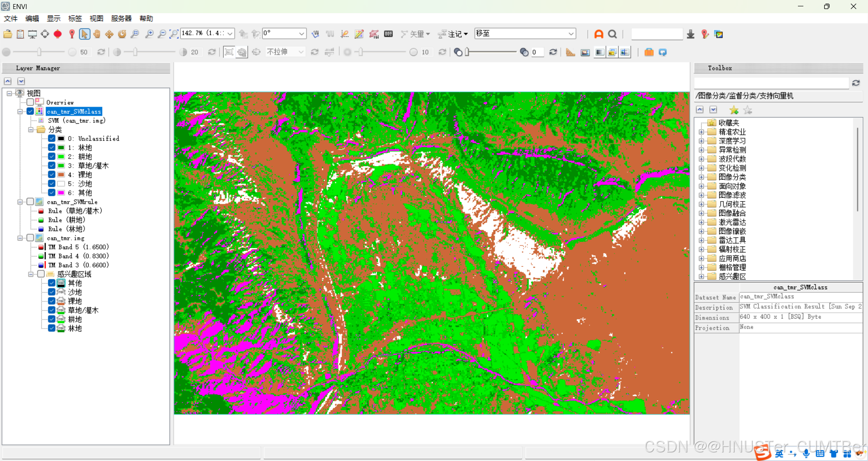The height and width of the screenshot is (461, 868).
Task: Open the rotation angle dropdown
Action: point(302,33)
